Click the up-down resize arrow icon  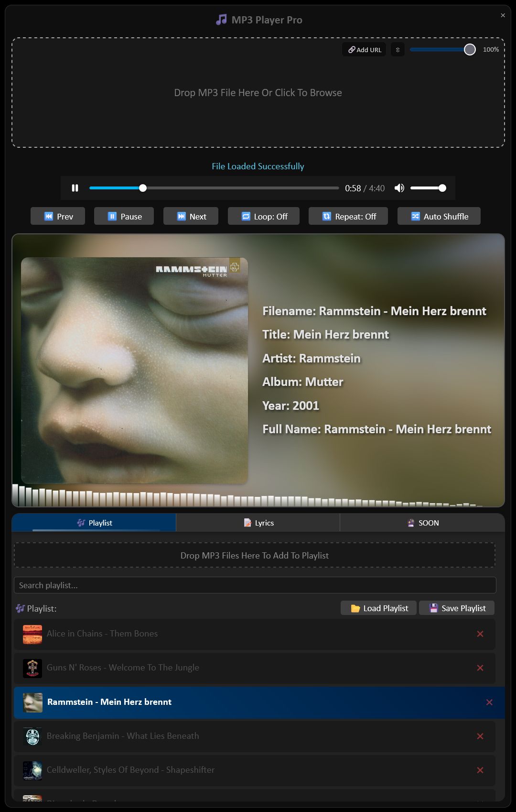pos(398,50)
